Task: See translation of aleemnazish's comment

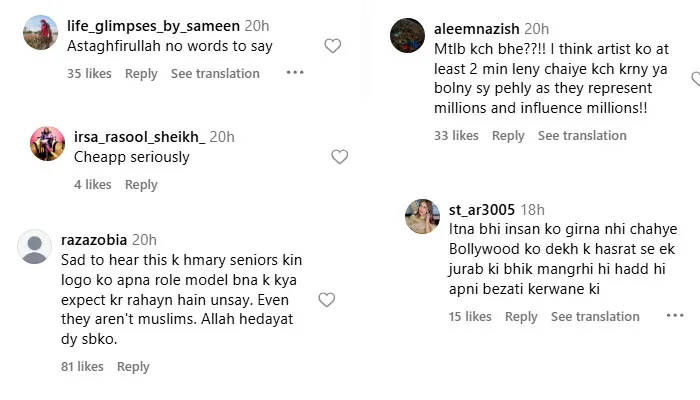Action: click(x=582, y=136)
